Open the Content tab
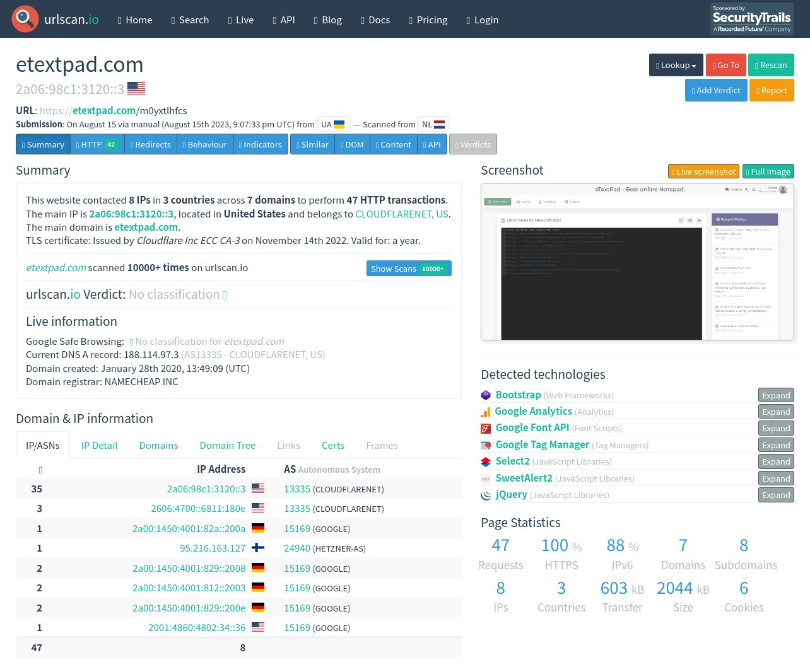Viewport: 810px width, 672px height. point(394,144)
